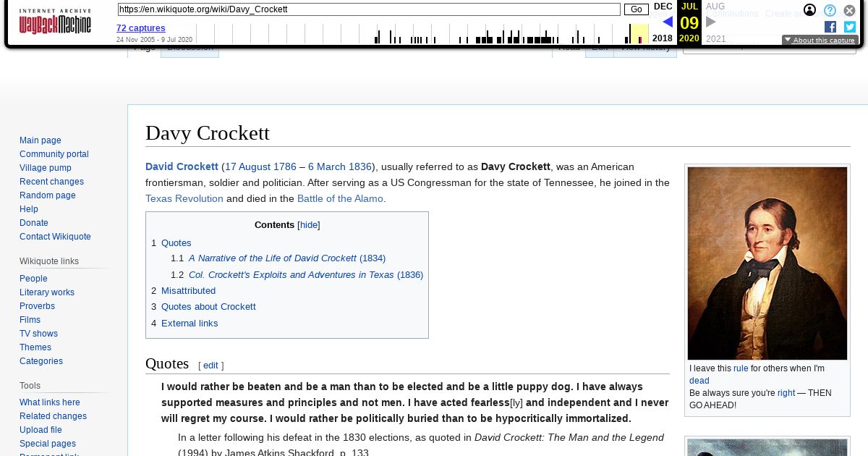
Task: Open 'dead' link in image caption
Action: (x=699, y=381)
